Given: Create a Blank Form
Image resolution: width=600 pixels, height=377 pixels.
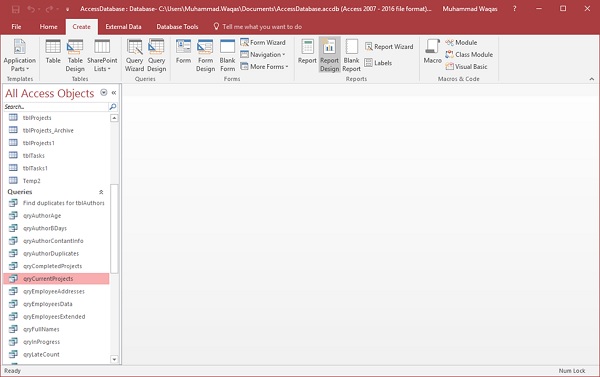Looking at the screenshot, I should click(x=227, y=55).
